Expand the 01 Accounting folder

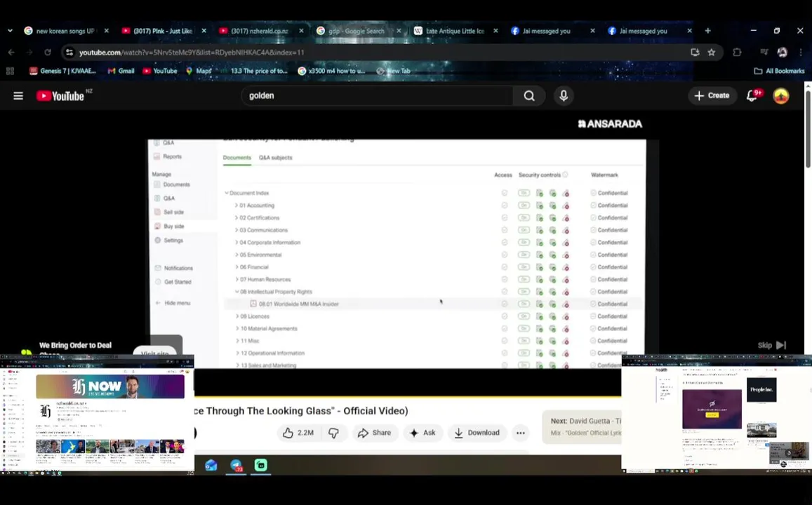click(x=237, y=206)
